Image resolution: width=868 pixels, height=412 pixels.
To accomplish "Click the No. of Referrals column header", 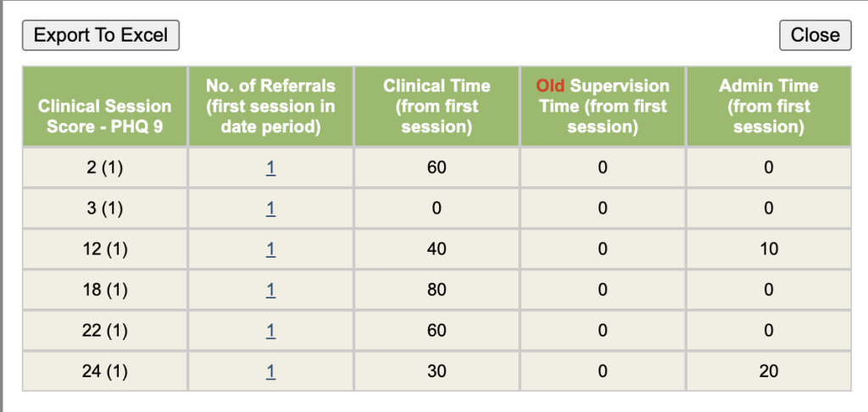I will [x=270, y=107].
